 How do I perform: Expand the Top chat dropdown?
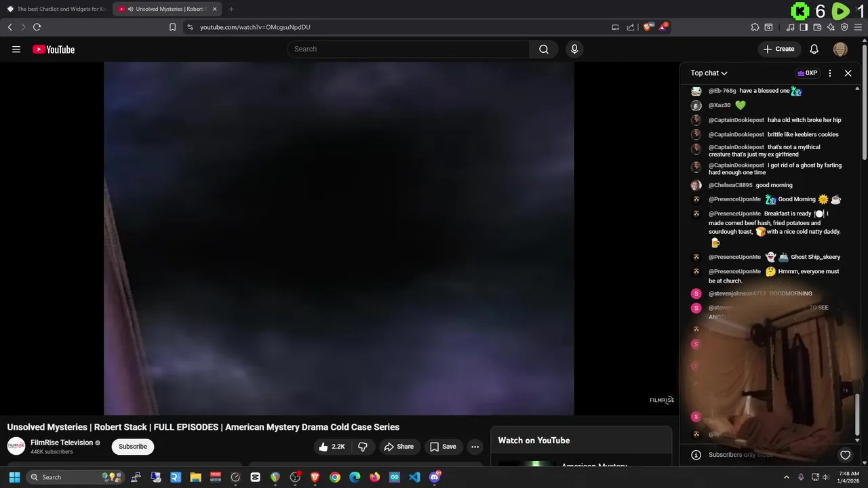click(709, 73)
